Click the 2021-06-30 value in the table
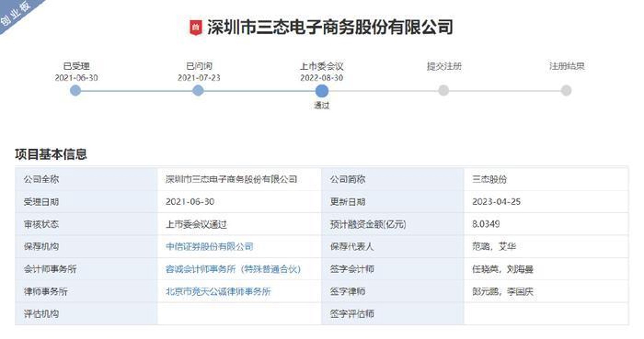The image size is (644, 339). click(190, 202)
